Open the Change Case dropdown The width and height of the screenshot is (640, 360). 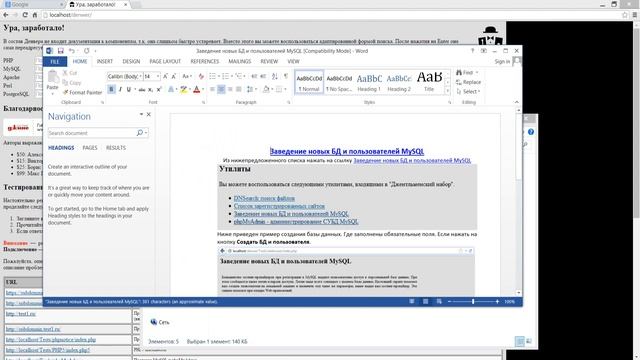tap(187, 76)
